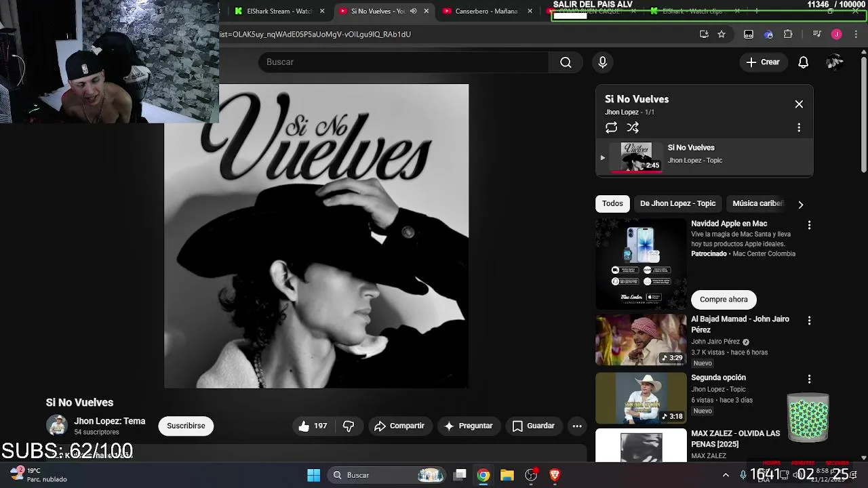The image size is (868, 488).
Task: Open the media control icon in toolbar
Action: 816,34
